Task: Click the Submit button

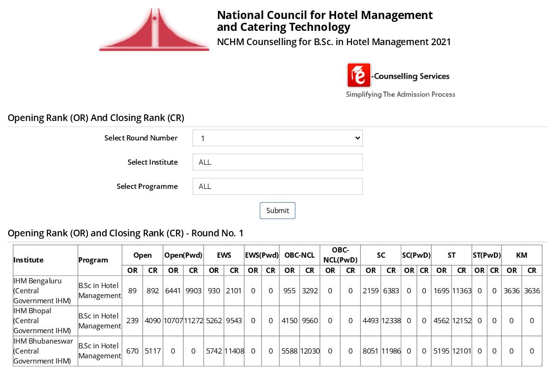Action: 277,211
